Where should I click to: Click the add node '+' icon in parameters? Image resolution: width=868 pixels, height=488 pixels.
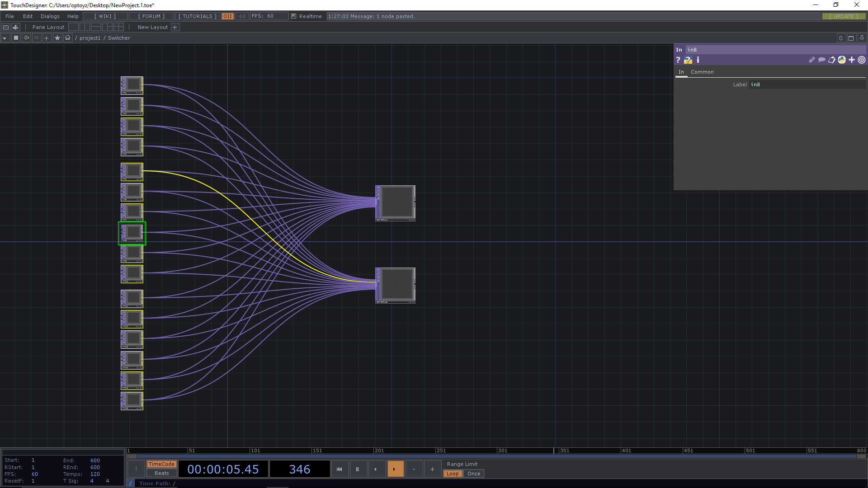852,60
